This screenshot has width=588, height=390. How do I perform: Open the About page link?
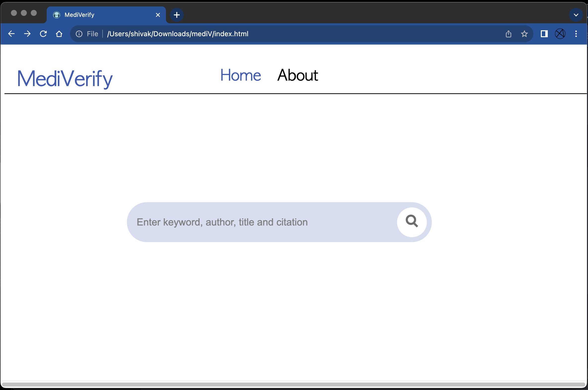click(297, 75)
